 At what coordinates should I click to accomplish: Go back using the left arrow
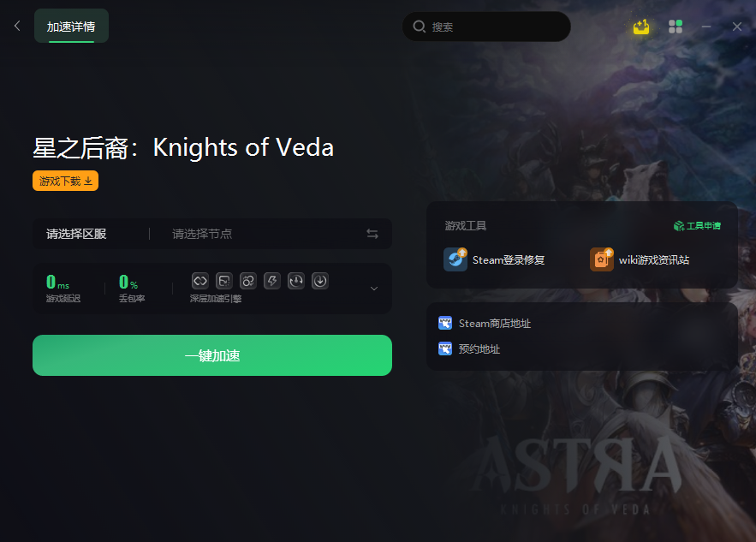pos(17,26)
